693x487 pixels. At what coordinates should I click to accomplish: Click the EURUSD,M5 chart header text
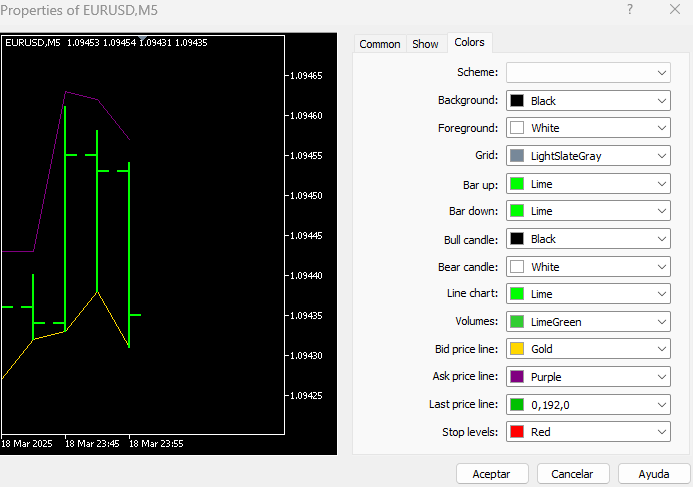pyautogui.click(x=33, y=42)
